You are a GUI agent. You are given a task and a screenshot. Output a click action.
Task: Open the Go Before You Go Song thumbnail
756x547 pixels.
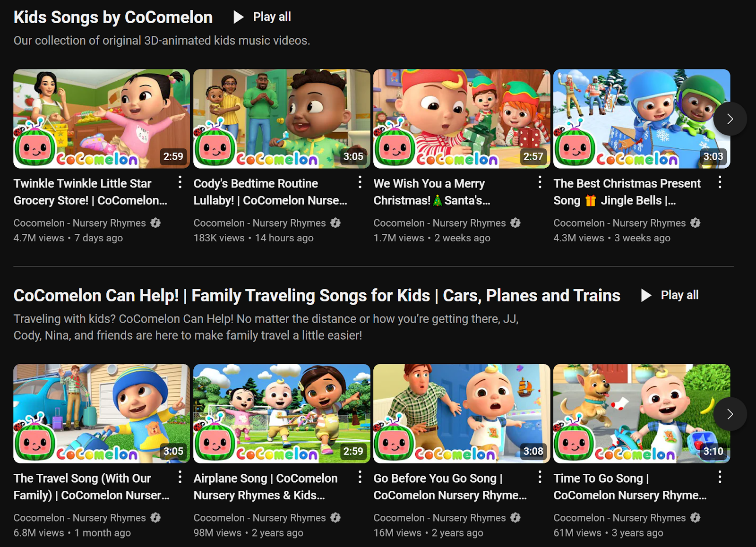[462, 413]
